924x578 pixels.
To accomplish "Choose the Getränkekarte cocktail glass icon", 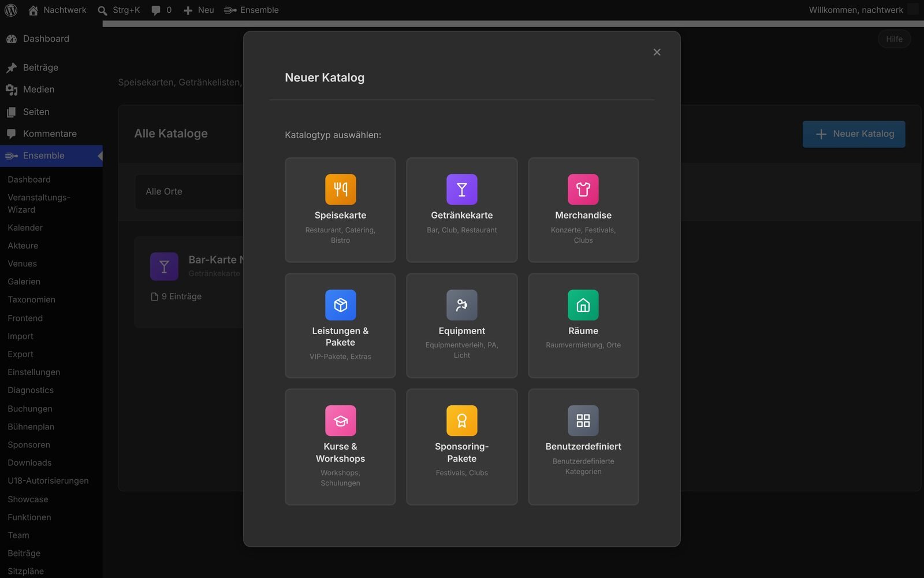I will tap(461, 189).
